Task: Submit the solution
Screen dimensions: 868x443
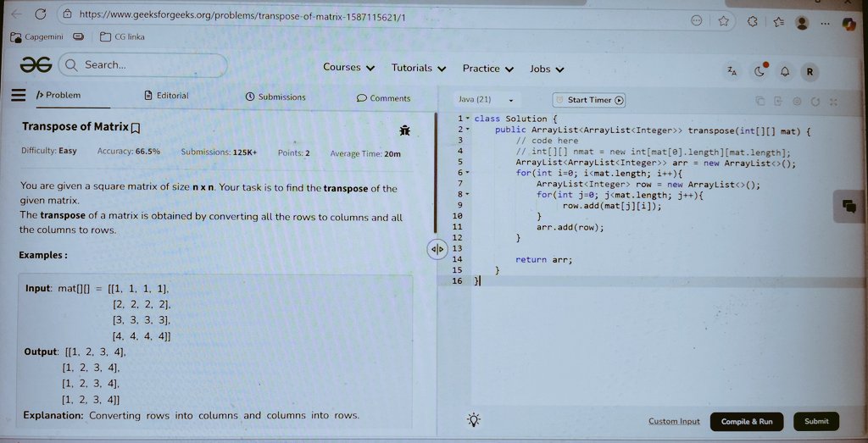Action: (816, 422)
